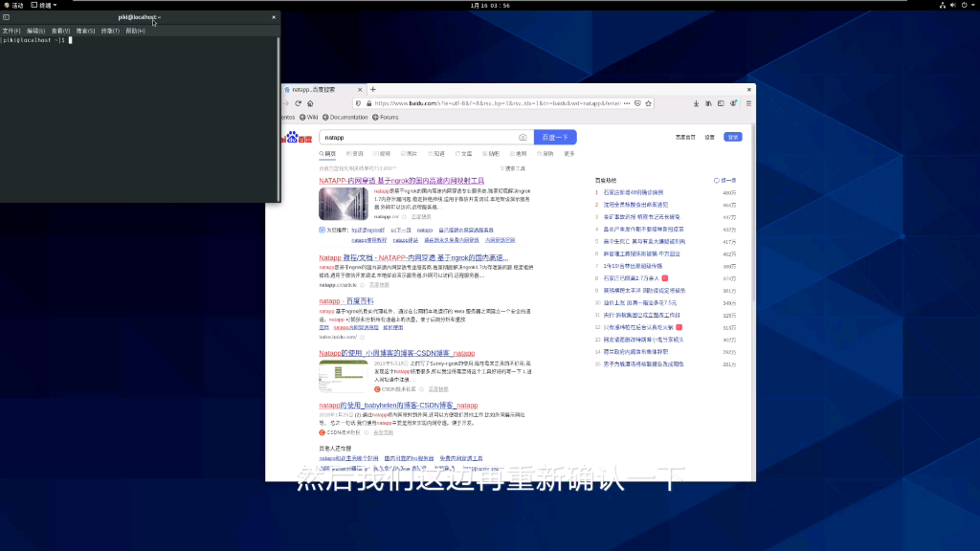Click the Wiki bookmark
Viewport: 980px width, 551px height.
click(x=309, y=118)
